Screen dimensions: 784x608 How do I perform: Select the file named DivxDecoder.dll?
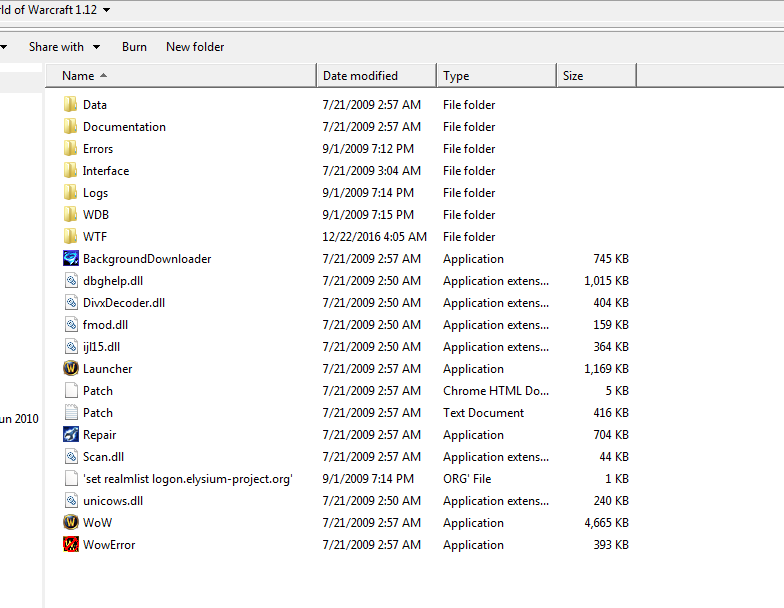click(124, 302)
